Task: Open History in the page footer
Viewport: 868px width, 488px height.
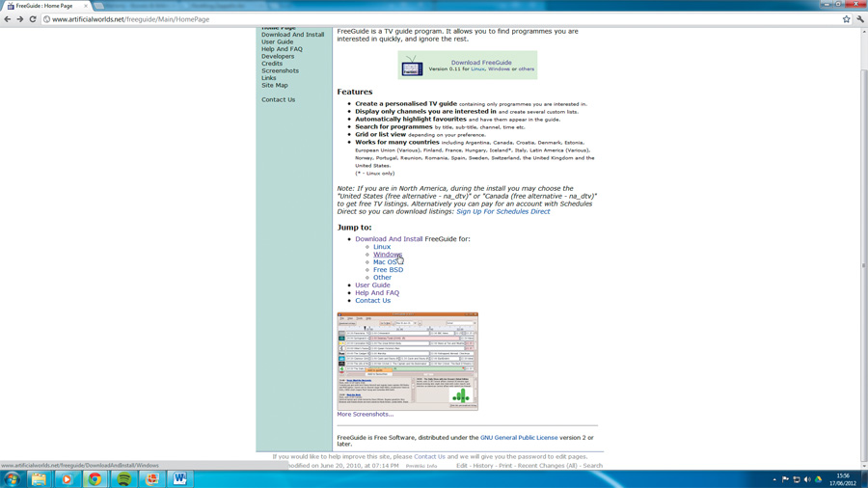Action: 483,465
